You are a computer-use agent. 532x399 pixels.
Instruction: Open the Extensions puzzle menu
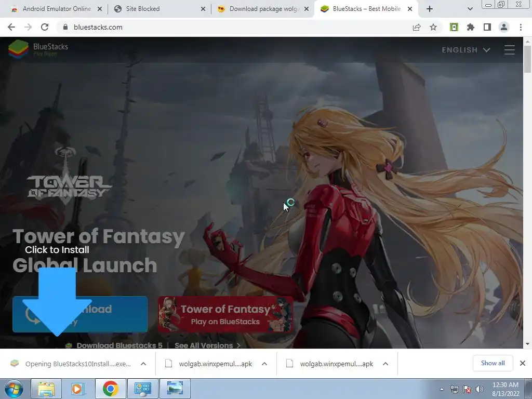[x=471, y=27]
